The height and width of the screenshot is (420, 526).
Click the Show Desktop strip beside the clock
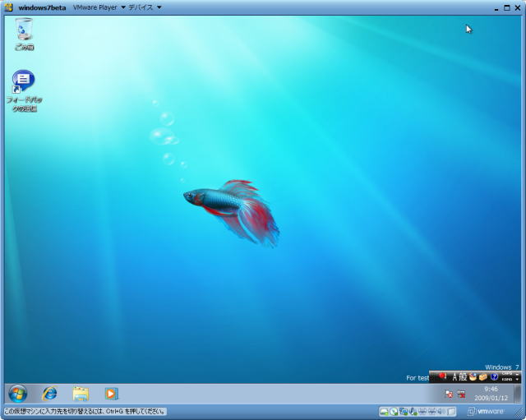[x=518, y=394]
